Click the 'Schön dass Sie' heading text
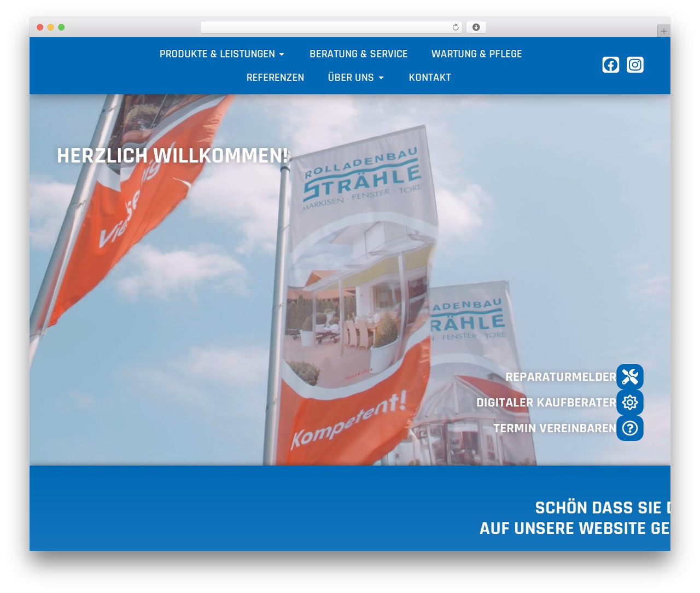 pyautogui.click(x=603, y=508)
